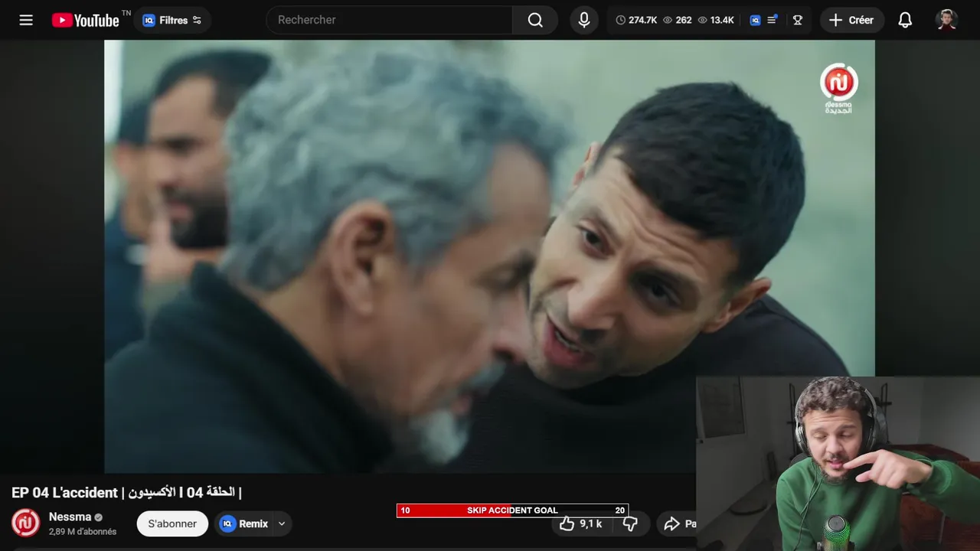
Task: Open the hamburger guide menu
Action: 26,20
